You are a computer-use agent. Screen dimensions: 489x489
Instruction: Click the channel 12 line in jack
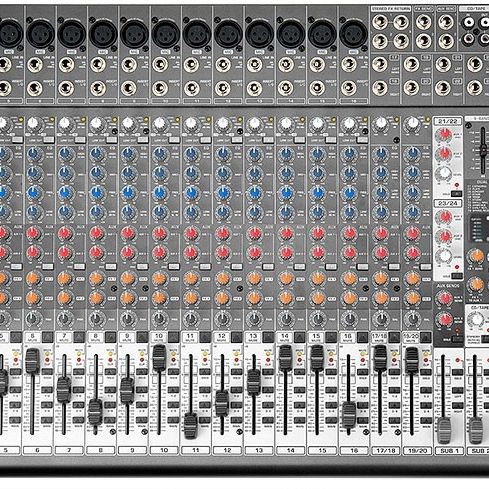tap(223, 65)
